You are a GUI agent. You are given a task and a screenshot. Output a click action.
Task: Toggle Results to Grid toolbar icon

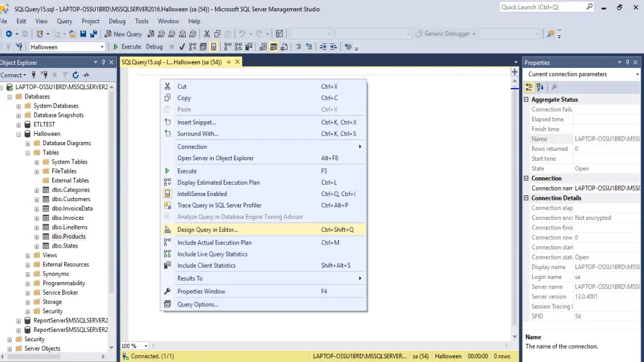tap(274, 47)
